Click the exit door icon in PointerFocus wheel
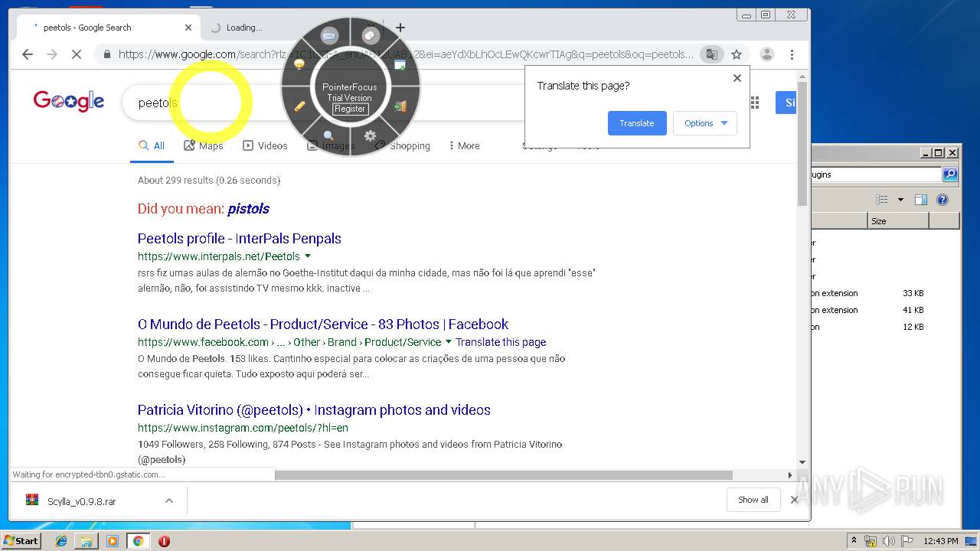 pos(400,106)
